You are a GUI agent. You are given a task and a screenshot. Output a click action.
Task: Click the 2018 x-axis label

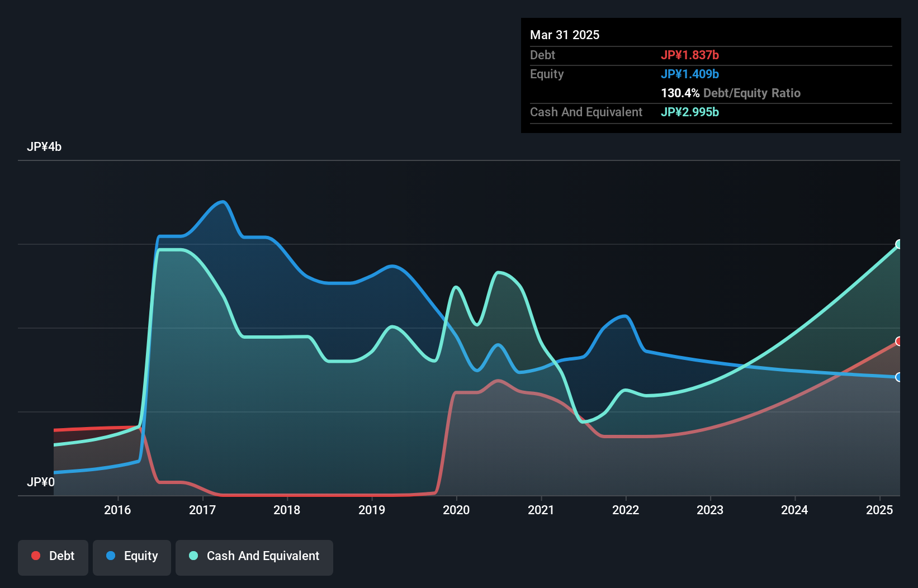[287, 510]
